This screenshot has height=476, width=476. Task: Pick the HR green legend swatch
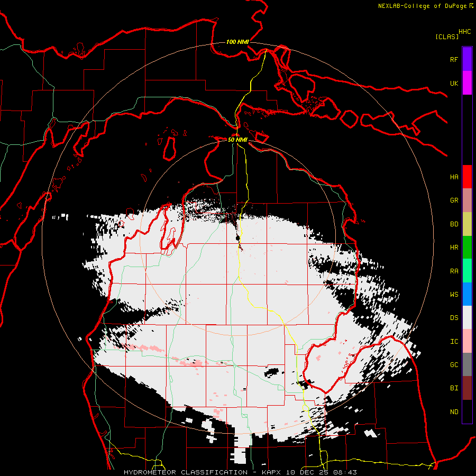click(x=467, y=248)
